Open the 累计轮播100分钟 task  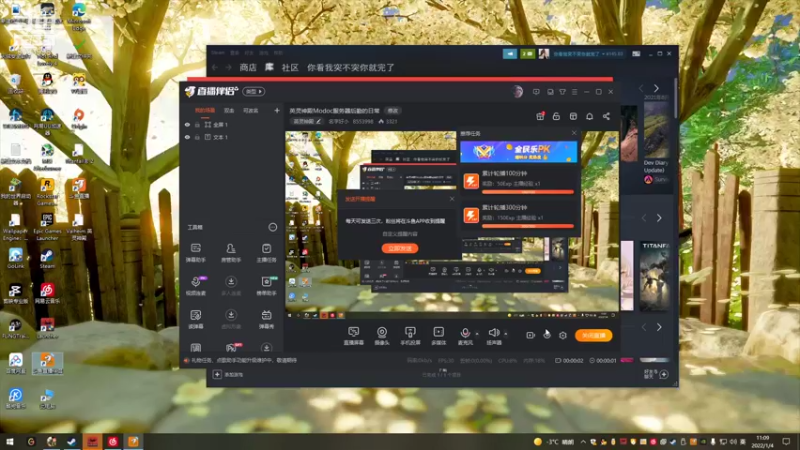519,181
